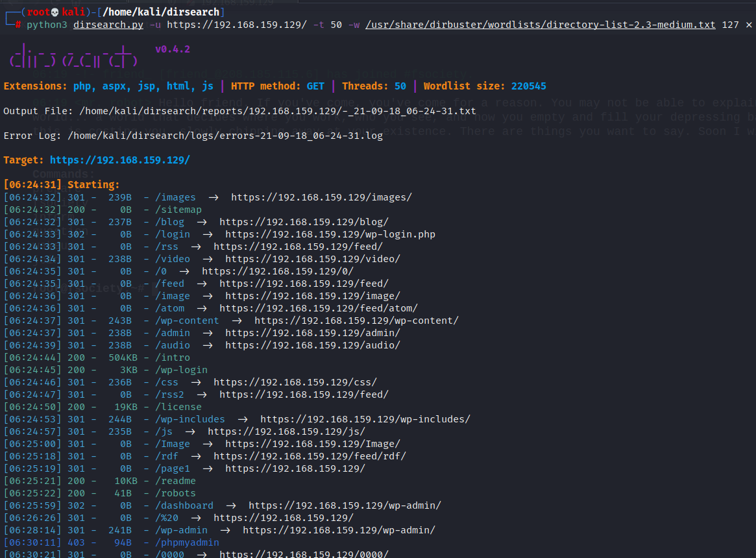This screenshot has width=756, height=558.
Task: Click dirsearch.py in the command line
Action: coord(108,25)
